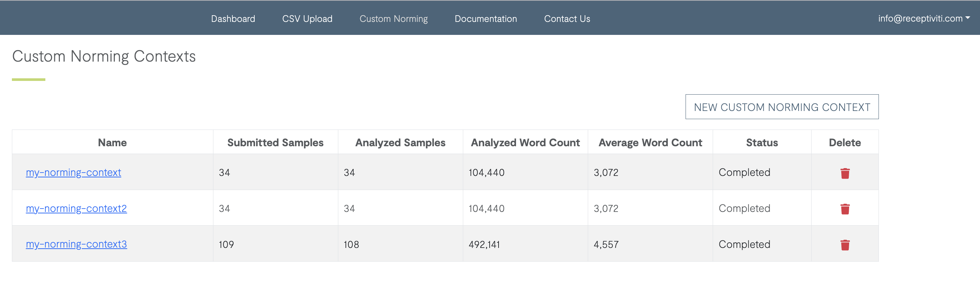Navigate to Contact Us
980x288 pixels.
(567, 19)
